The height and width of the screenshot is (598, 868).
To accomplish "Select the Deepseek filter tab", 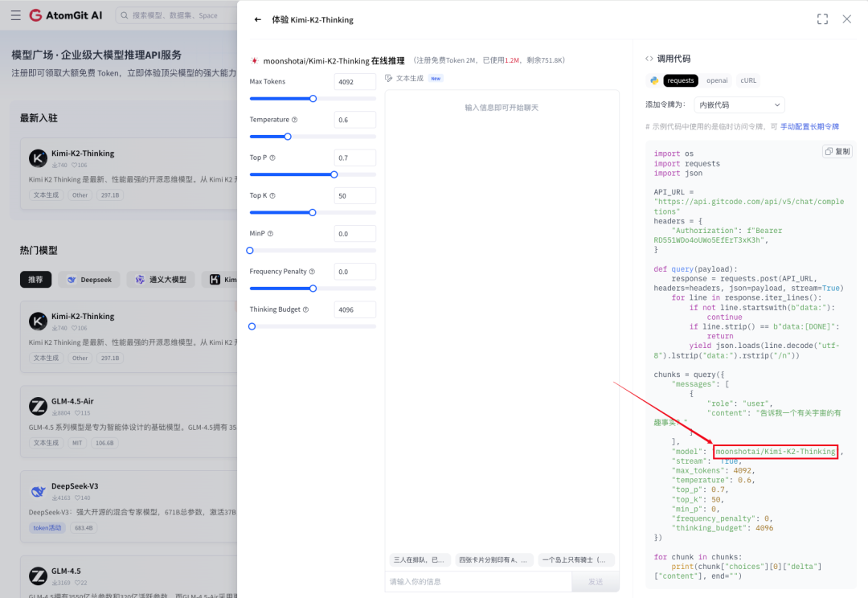I will [89, 280].
